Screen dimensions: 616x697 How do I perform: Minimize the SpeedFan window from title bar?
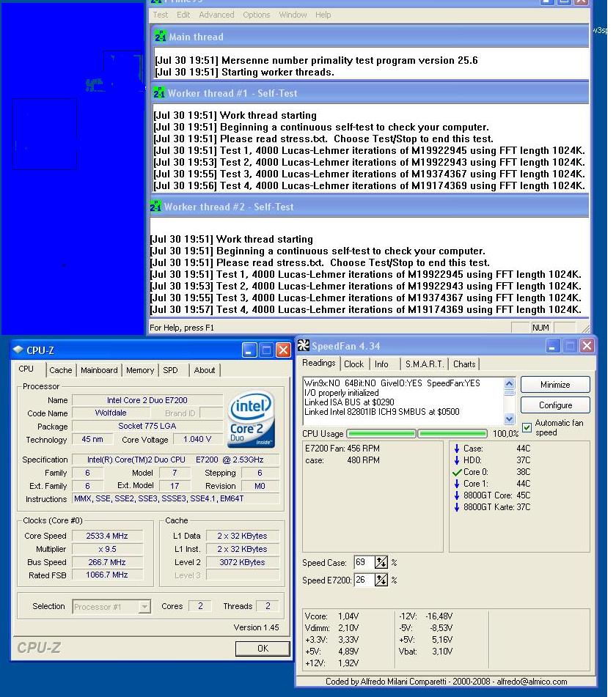(552, 346)
